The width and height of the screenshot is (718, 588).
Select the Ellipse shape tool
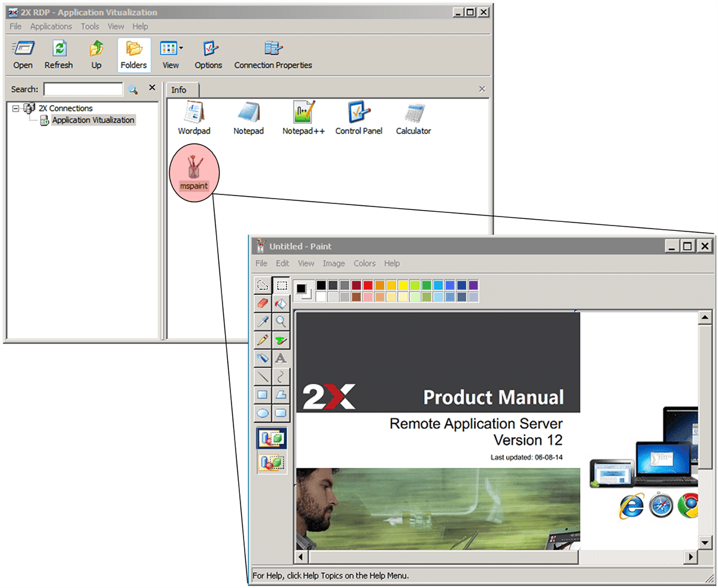tap(262, 413)
